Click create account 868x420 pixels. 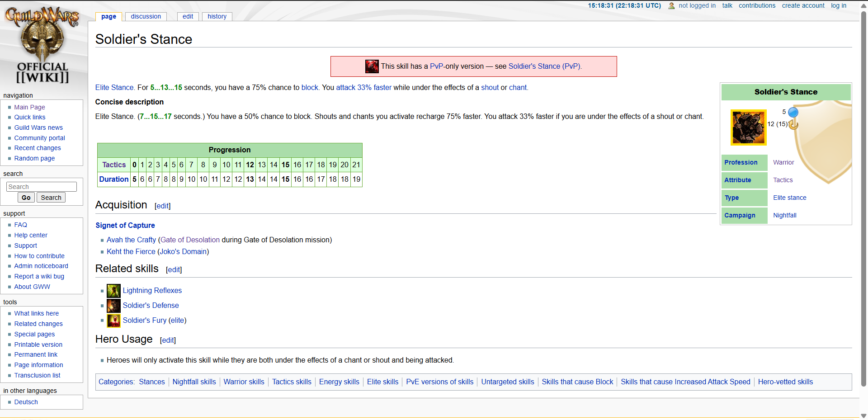pos(803,5)
